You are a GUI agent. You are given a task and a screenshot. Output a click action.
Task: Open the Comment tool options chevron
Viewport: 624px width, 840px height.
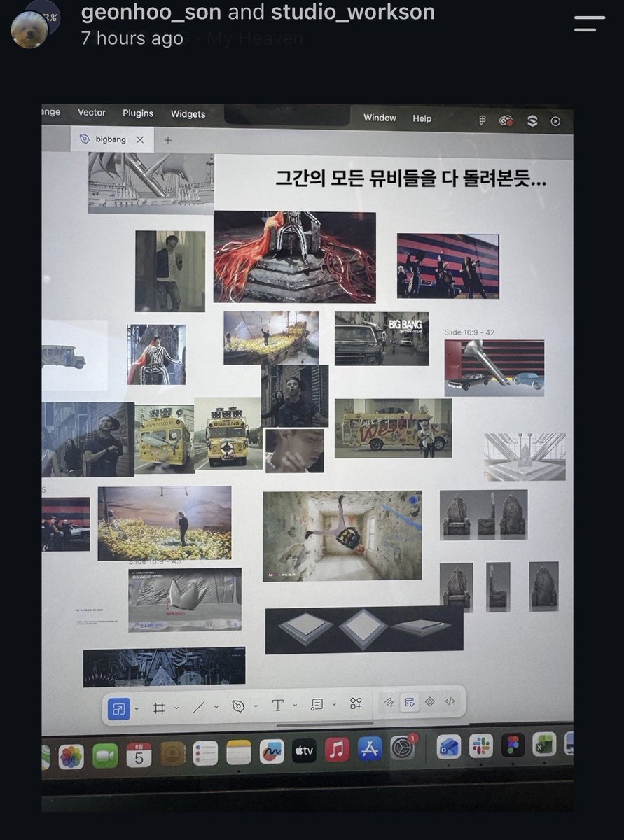(334, 704)
